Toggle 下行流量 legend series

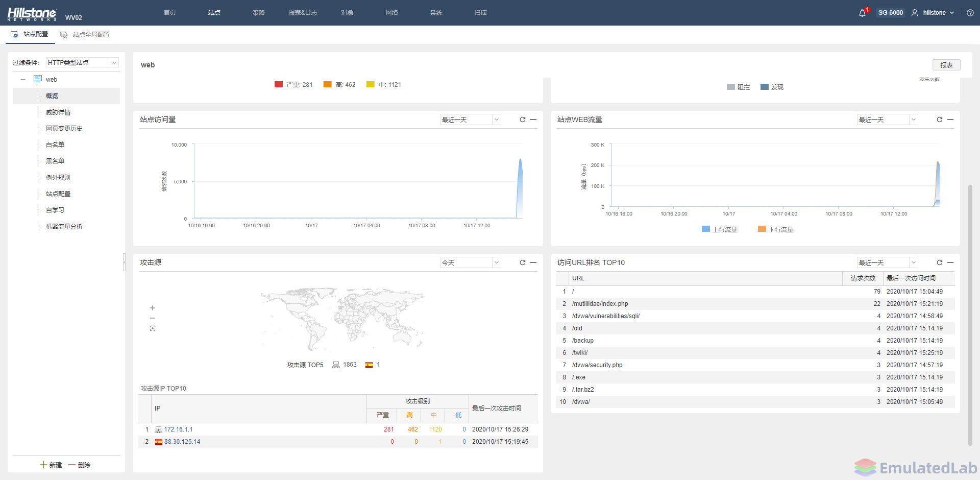(x=776, y=229)
